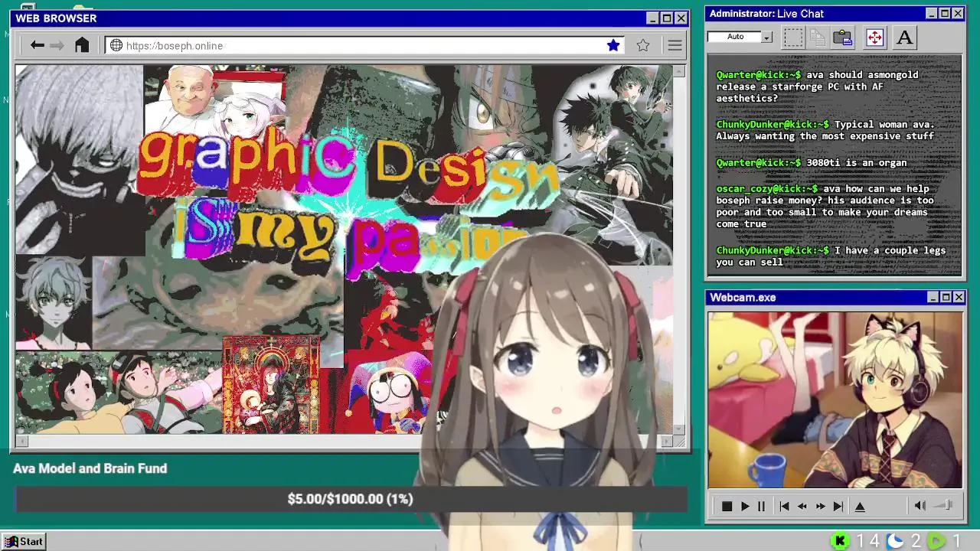Click the 'I have a couple legs' message

pyautogui.click(x=831, y=256)
